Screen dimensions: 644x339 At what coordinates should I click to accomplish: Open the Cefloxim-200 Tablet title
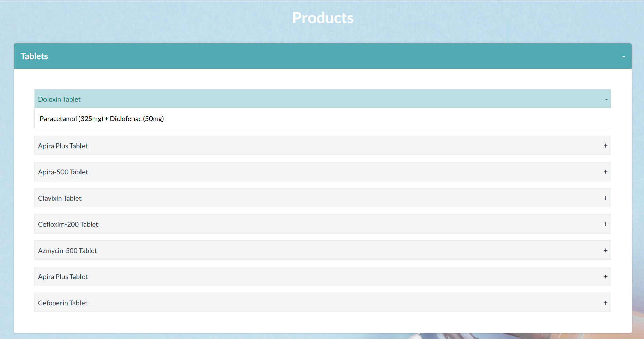click(x=68, y=224)
